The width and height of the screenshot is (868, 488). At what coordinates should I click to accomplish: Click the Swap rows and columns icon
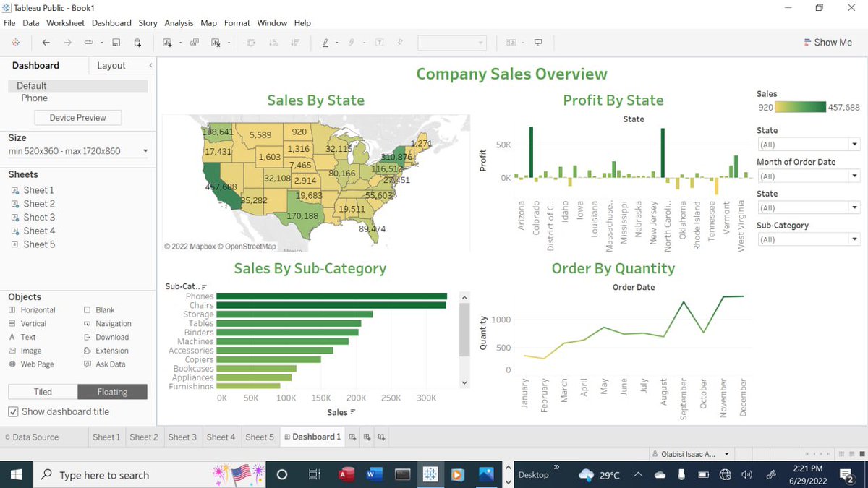click(x=252, y=43)
